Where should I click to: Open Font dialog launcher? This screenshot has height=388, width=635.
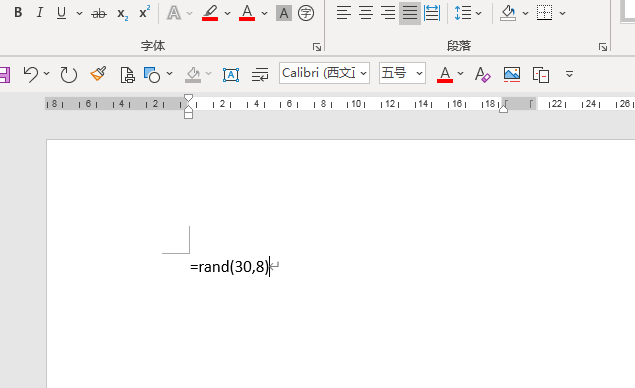[317, 47]
